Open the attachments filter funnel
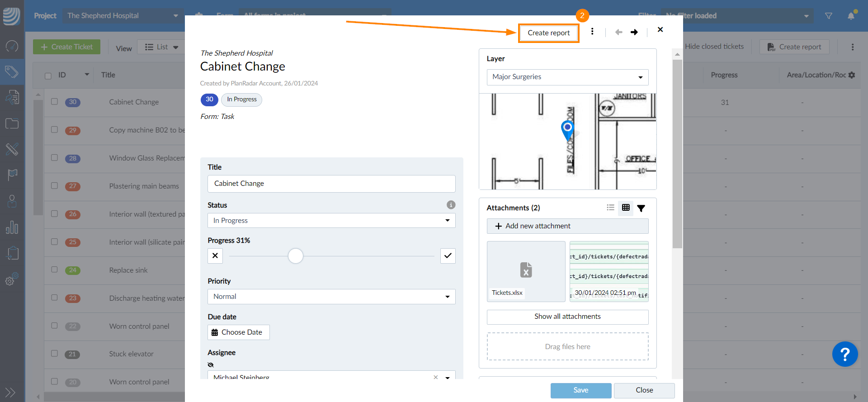This screenshot has width=868, height=402. point(641,208)
